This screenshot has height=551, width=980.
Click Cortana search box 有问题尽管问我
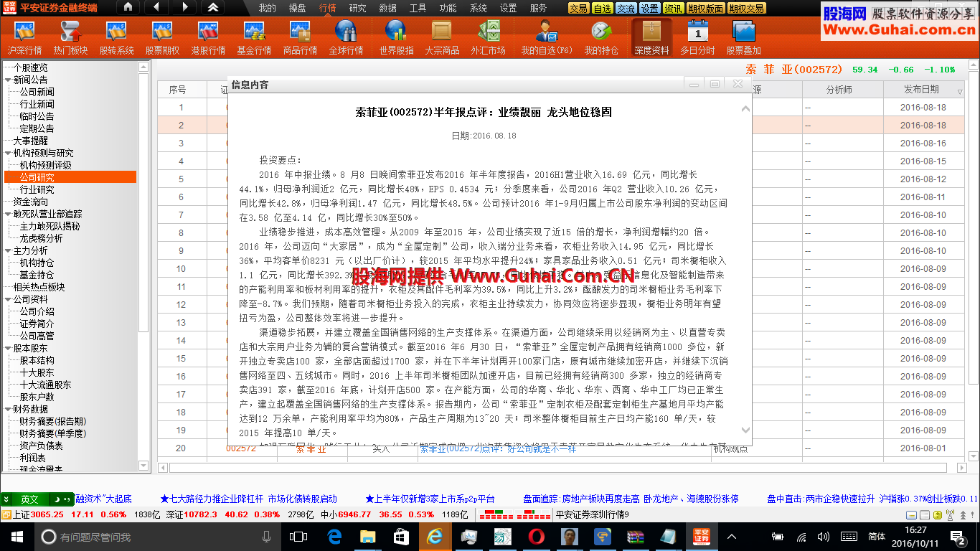pyautogui.click(x=158, y=537)
